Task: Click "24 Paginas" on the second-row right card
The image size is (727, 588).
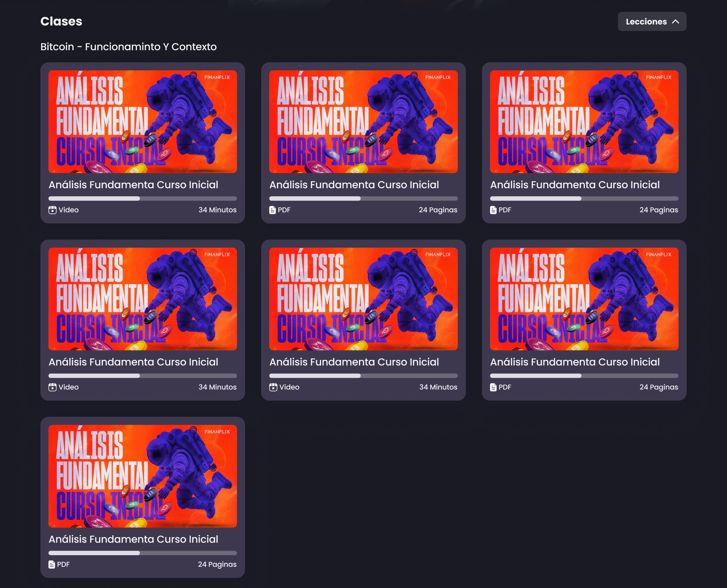Action: (x=659, y=387)
